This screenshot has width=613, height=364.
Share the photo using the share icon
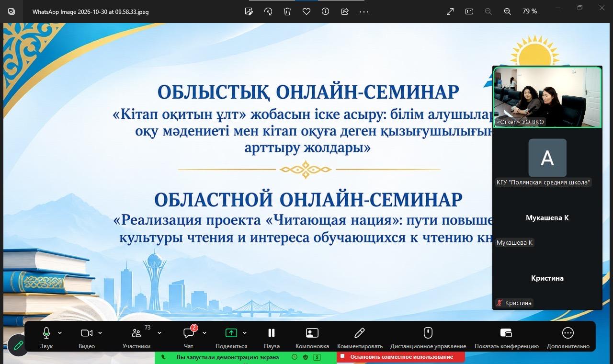[x=345, y=11]
